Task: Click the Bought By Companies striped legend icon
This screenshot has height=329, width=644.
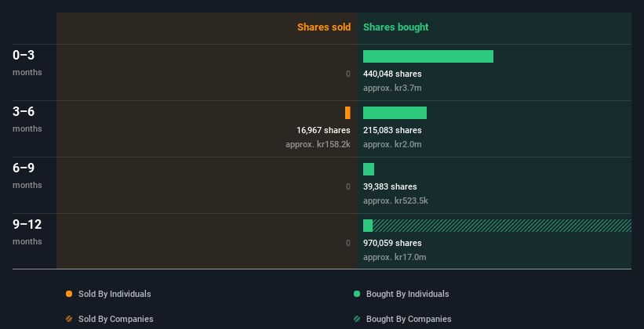Action: [357, 319]
